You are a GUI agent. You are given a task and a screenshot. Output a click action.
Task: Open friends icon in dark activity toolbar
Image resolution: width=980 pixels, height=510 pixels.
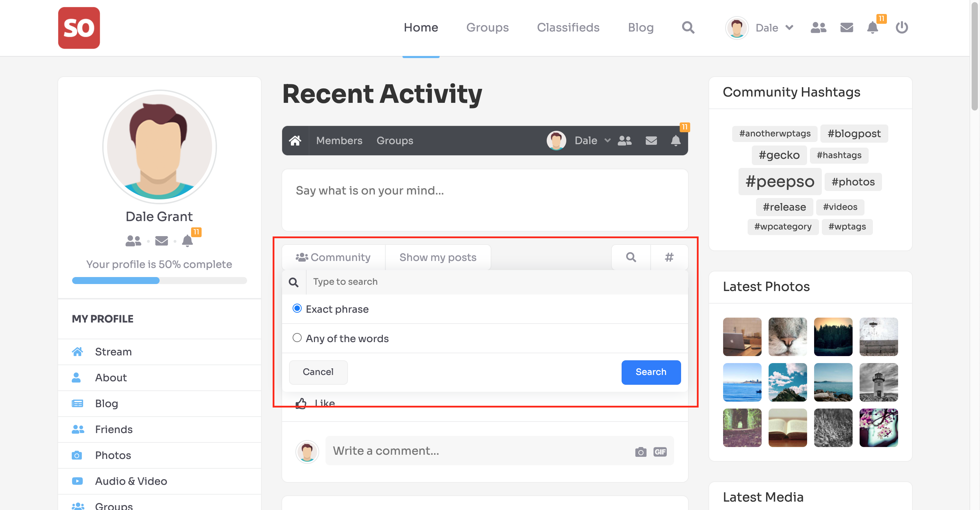point(625,141)
